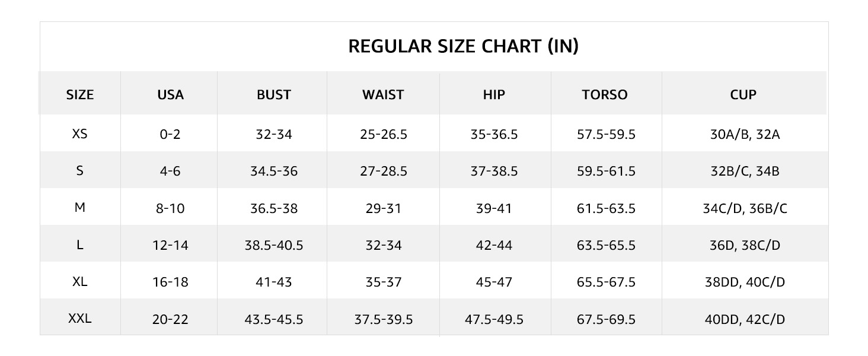Image resolution: width=868 pixels, height=356 pixels.
Task: Click the REGULAR SIZE CHART (IN) title
Action: [x=463, y=47]
